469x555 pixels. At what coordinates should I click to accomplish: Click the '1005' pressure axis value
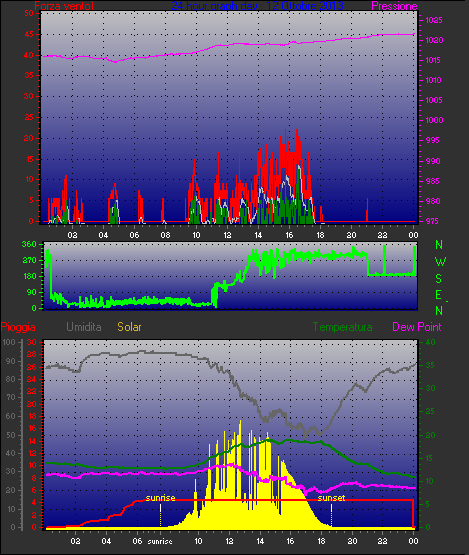point(434,100)
